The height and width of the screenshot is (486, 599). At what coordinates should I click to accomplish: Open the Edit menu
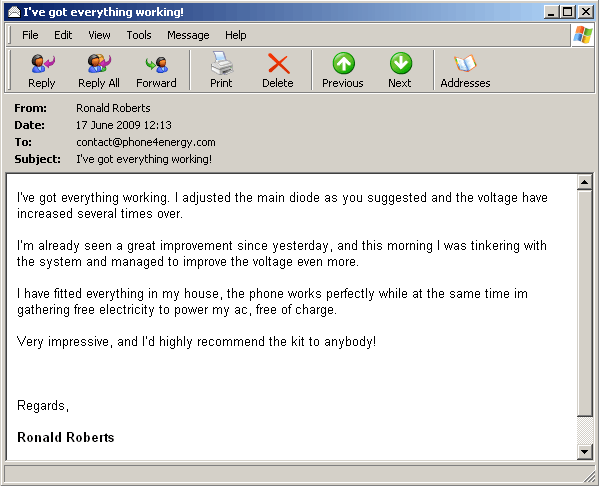(63, 35)
